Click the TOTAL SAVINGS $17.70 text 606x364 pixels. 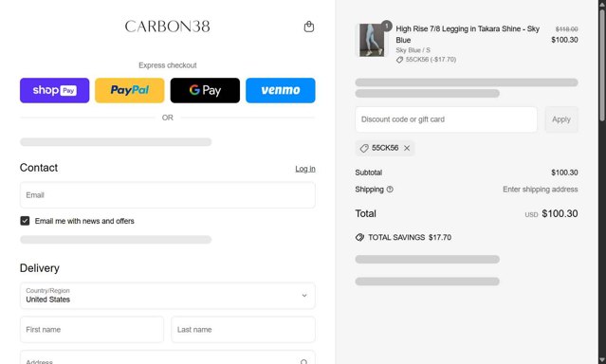(410, 237)
